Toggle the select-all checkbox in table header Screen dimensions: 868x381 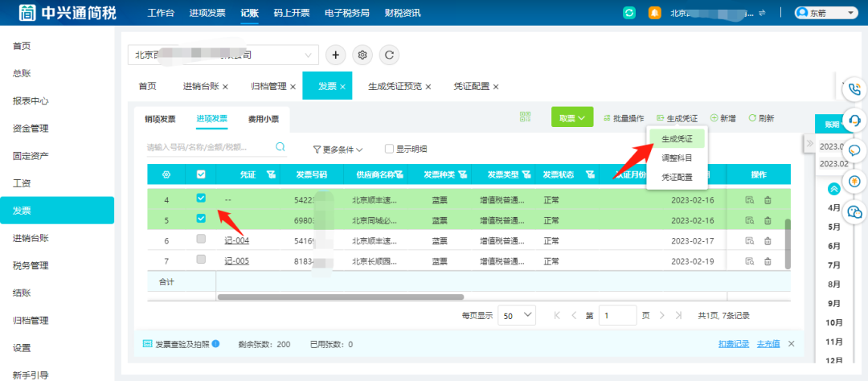(x=201, y=174)
